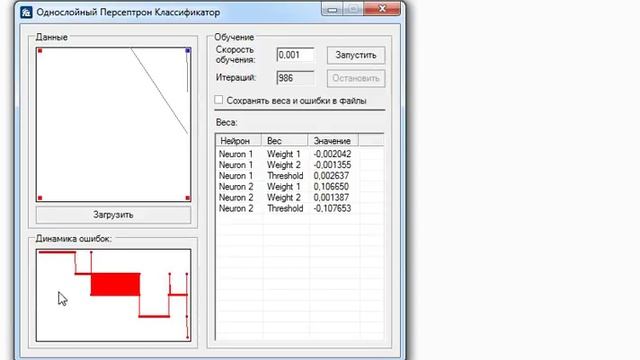Click the Вес column header

(x=284, y=141)
